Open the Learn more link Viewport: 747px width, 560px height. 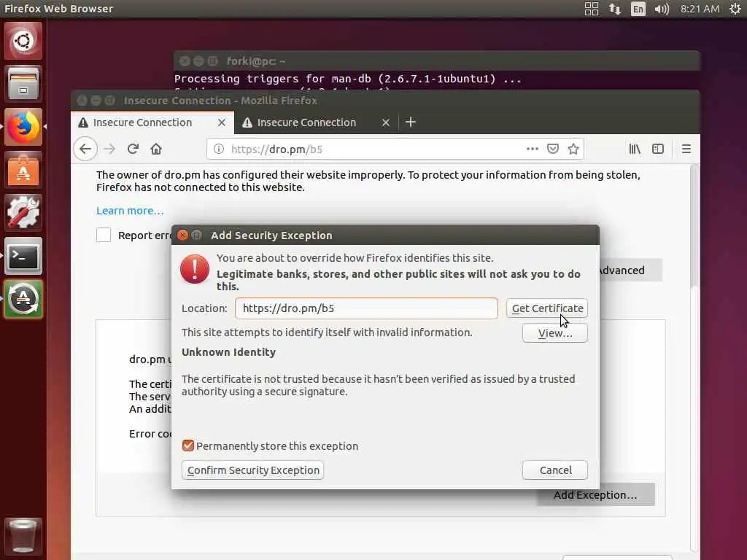click(130, 211)
